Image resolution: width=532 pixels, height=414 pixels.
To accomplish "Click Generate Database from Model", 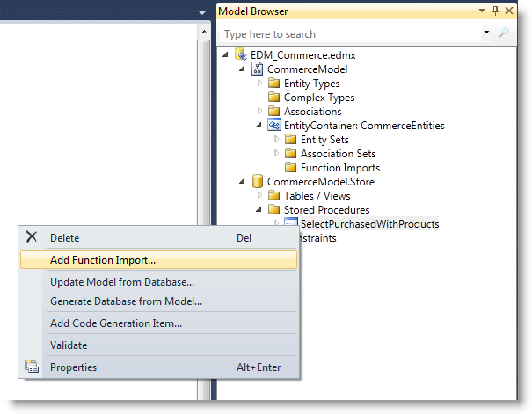I will (126, 301).
